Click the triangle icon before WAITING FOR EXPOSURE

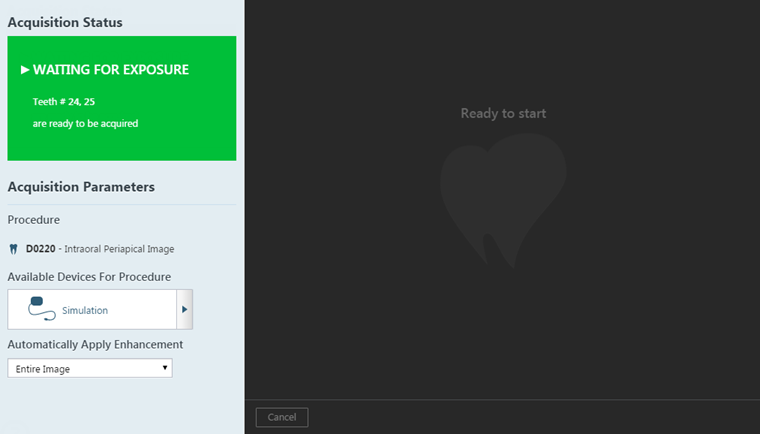[25, 70]
